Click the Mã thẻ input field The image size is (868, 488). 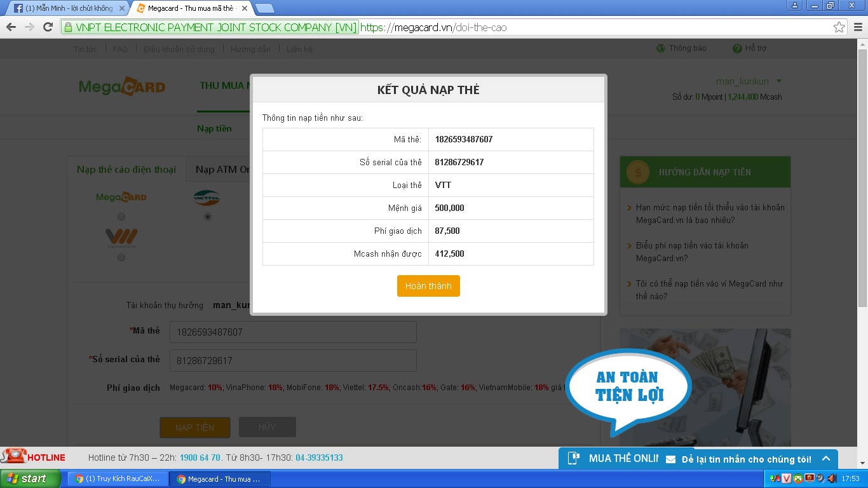click(x=293, y=332)
